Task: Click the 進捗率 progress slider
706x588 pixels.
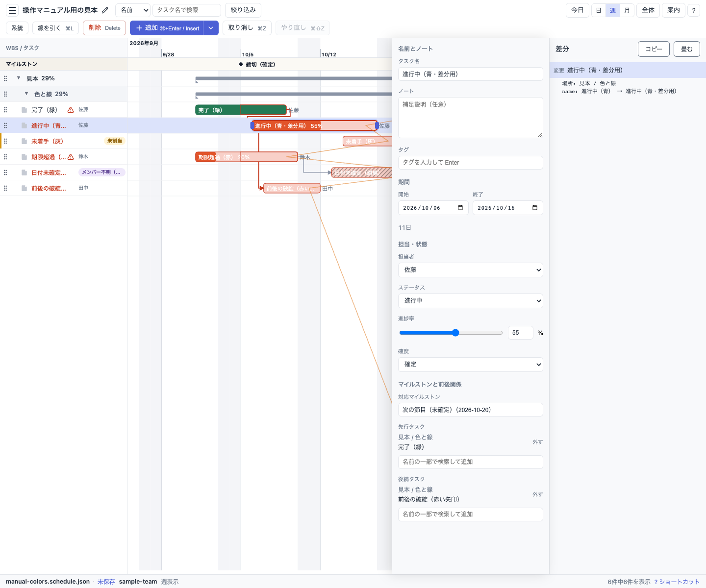Action: tap(451, 333)
